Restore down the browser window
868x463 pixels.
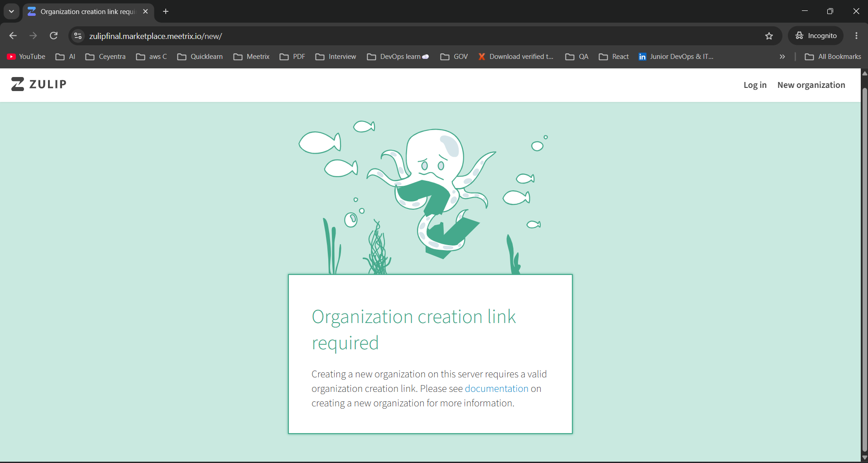(830, 11)
